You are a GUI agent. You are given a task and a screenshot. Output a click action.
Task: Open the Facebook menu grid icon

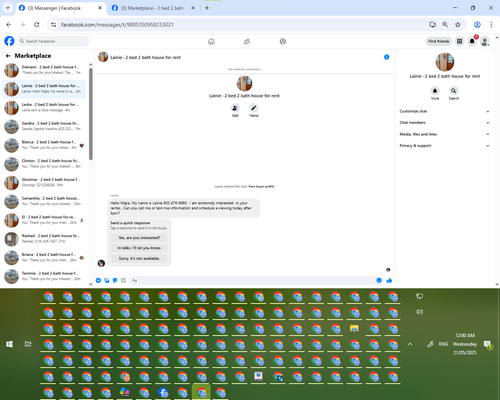pyautogui.click(x=460, y=41)
